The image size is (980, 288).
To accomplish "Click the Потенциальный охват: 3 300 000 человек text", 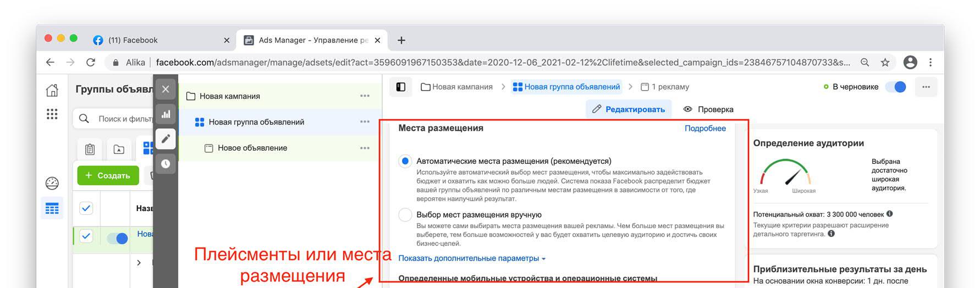I will (818, 214).
